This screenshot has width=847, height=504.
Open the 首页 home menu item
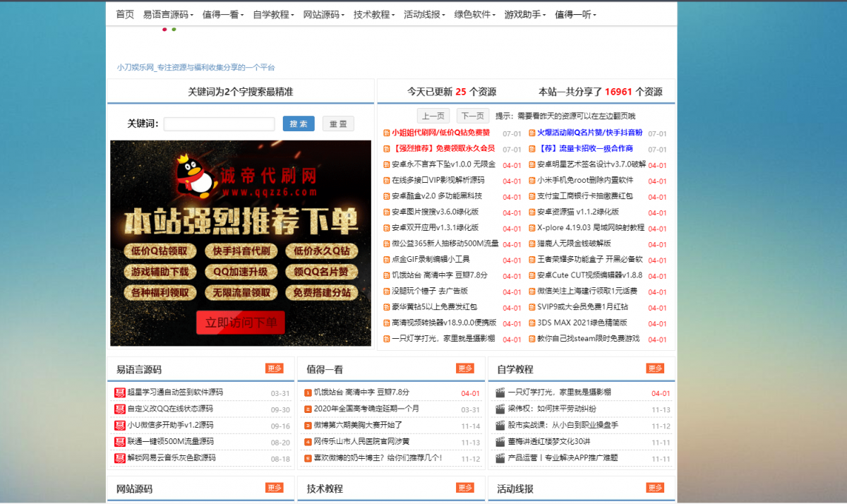125,14
